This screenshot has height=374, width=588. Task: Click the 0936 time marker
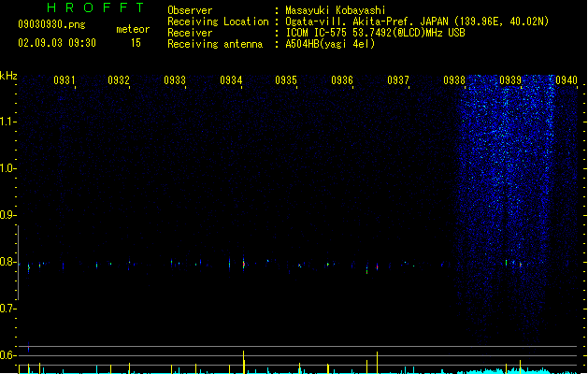pos(342,80)
